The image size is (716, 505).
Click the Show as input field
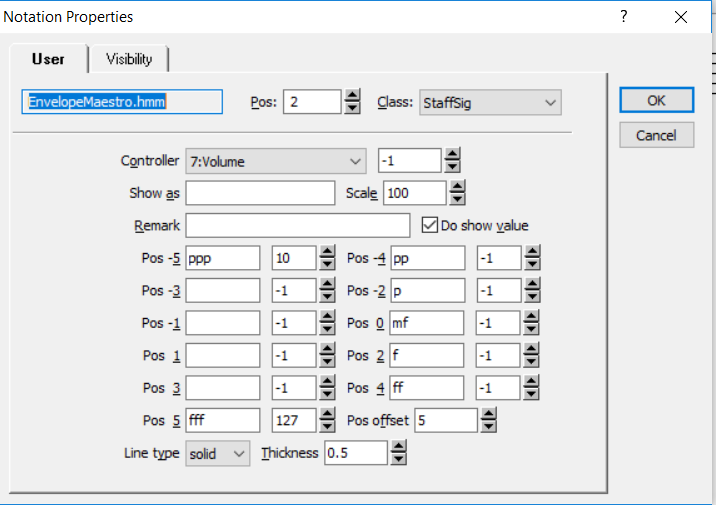point(260,193)
